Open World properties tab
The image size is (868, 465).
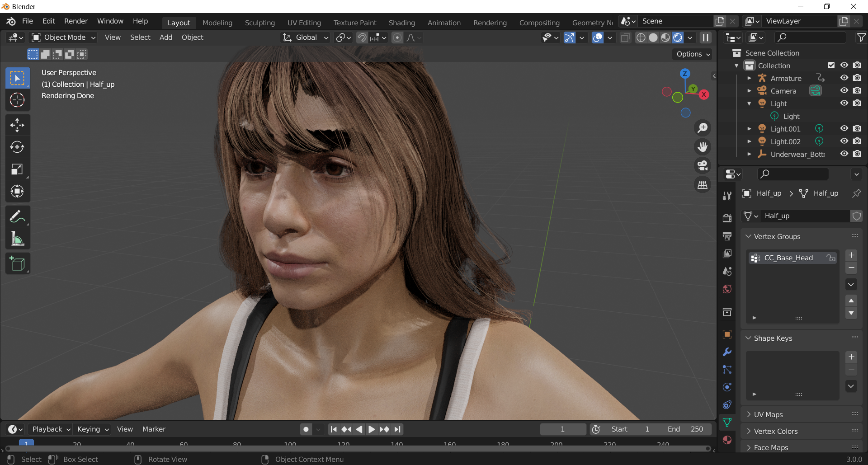coord(727,289)
